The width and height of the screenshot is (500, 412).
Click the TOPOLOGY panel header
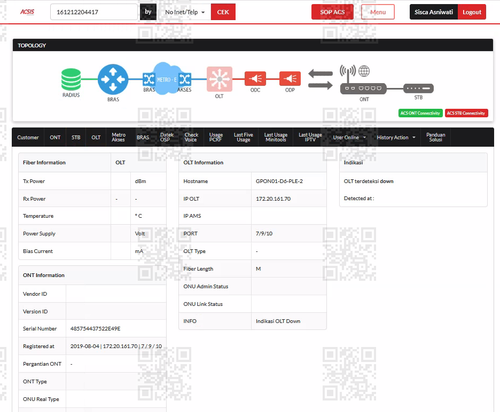click(253, 45)
